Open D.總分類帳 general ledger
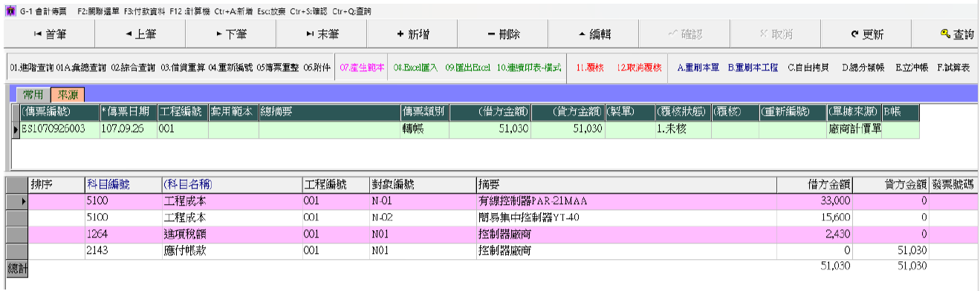Viewport: 980px width, 291px height. (x=864, y=67)
